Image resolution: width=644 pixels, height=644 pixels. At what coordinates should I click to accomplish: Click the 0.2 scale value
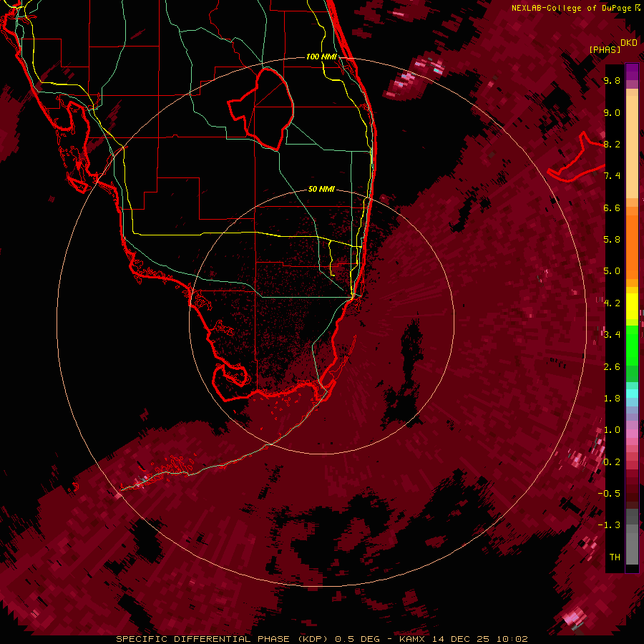click(612, 462)
